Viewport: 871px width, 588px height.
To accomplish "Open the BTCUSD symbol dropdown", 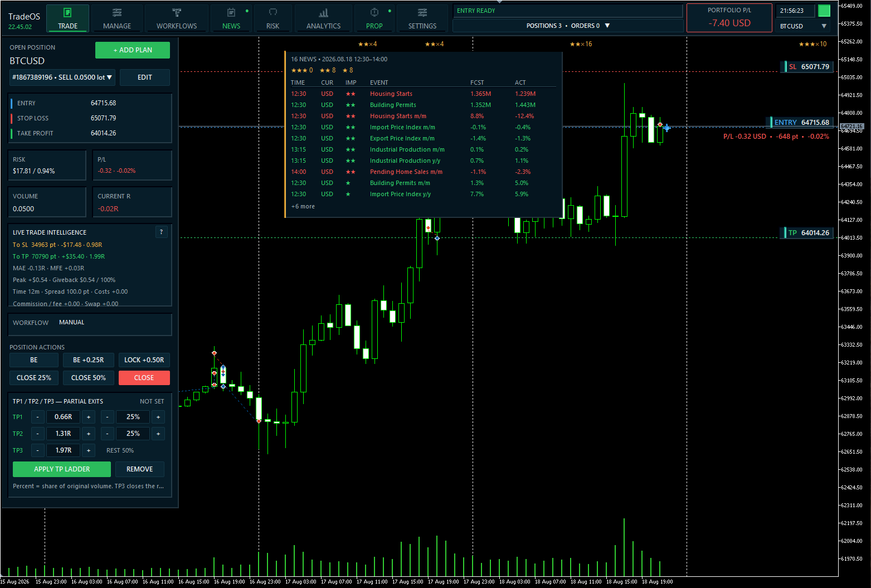I will (803, 26).
